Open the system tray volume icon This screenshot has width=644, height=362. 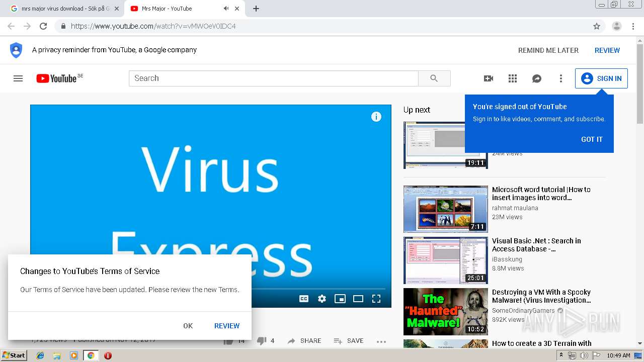pos(583,355)
